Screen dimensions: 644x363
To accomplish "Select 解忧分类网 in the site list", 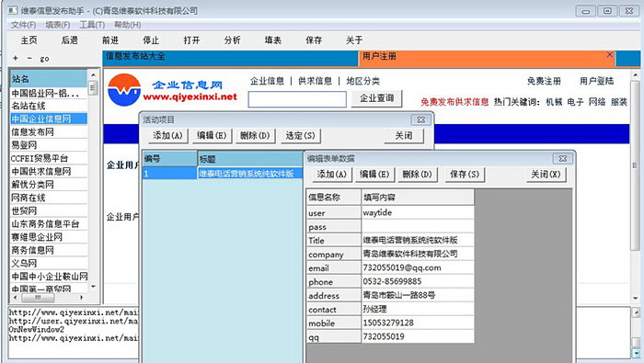I will [49, 185].
